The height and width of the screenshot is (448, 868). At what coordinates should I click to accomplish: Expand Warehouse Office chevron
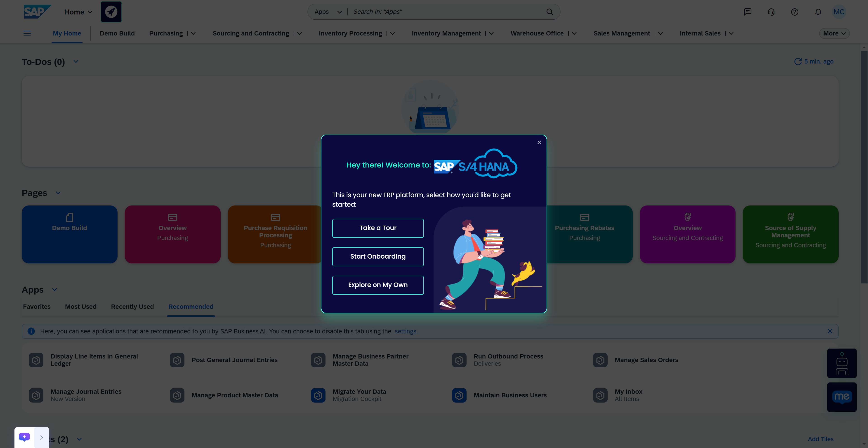574,33
